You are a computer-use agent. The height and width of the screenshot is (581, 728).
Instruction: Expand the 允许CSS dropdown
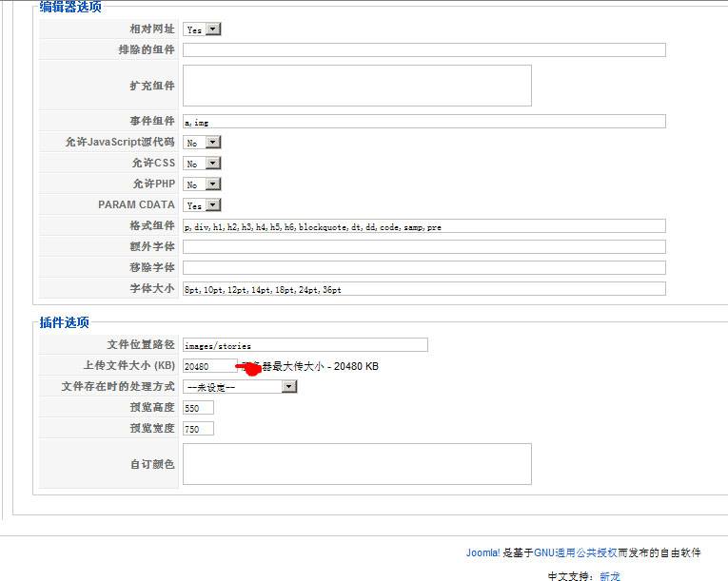coord(202,164)
